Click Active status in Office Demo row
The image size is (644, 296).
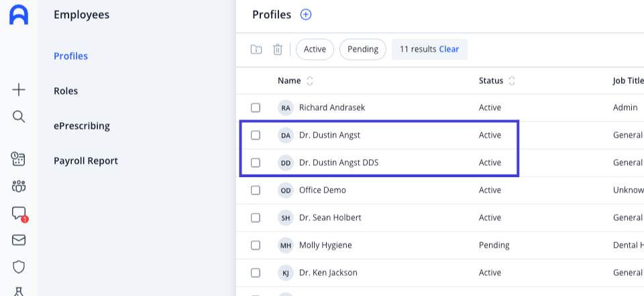point(490,191)
